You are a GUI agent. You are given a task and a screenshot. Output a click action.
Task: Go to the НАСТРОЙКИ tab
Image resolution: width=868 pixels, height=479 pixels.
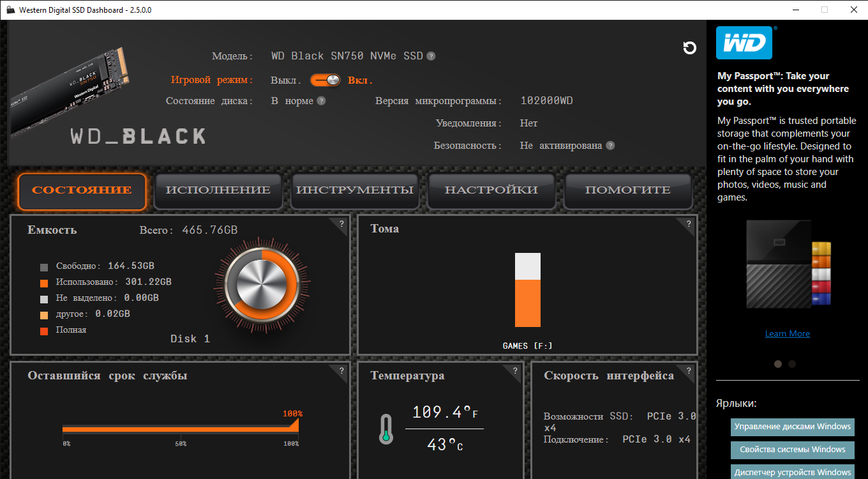[491, 190]
